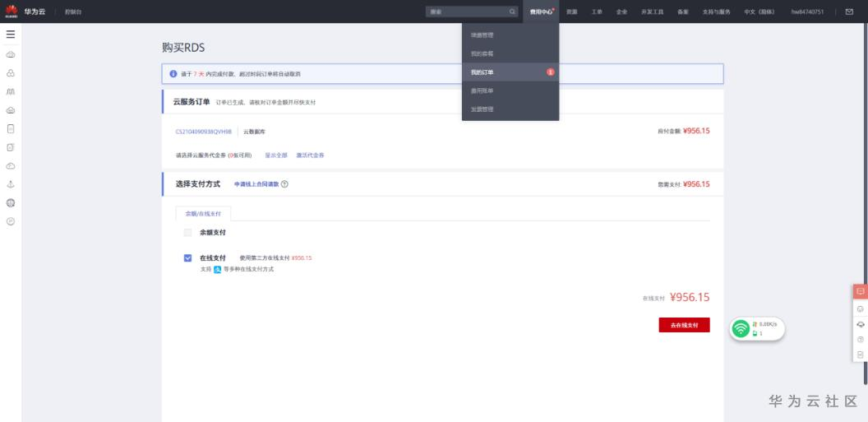Click the 显示全部 link

(275, 155)
